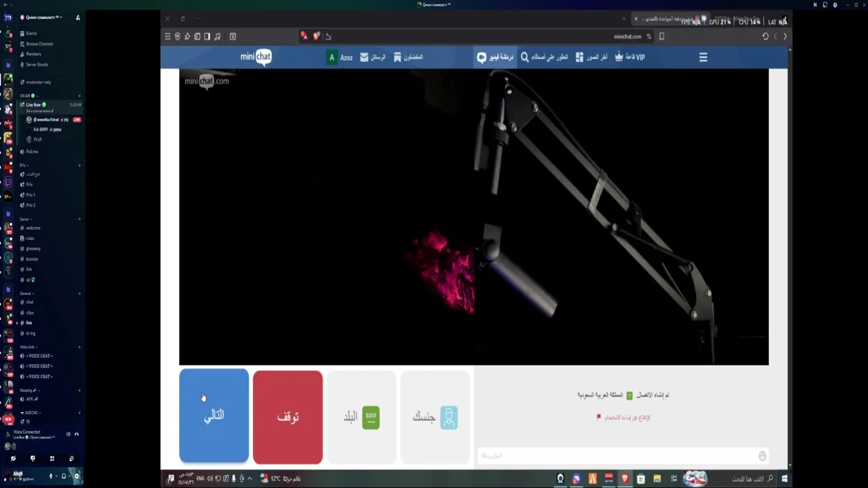
Task: Open the country selector button
Action: 361,417
